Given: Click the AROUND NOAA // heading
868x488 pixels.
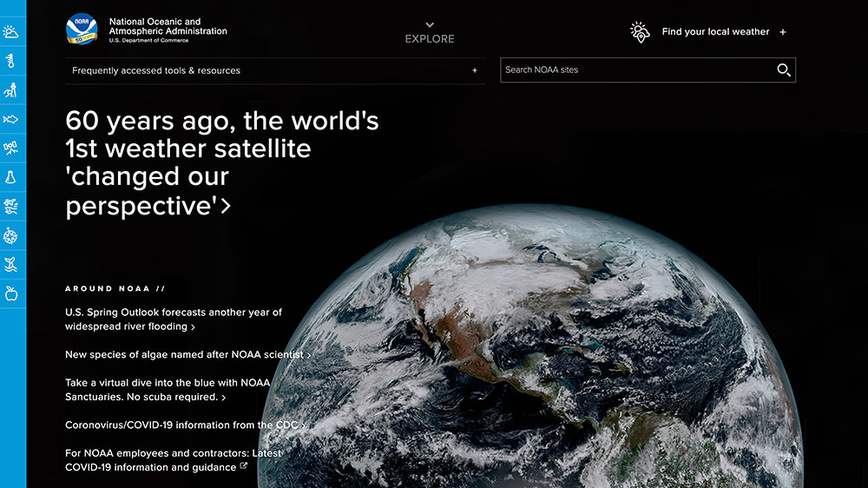Looking at the screenshot, I should tap(115, 288).
